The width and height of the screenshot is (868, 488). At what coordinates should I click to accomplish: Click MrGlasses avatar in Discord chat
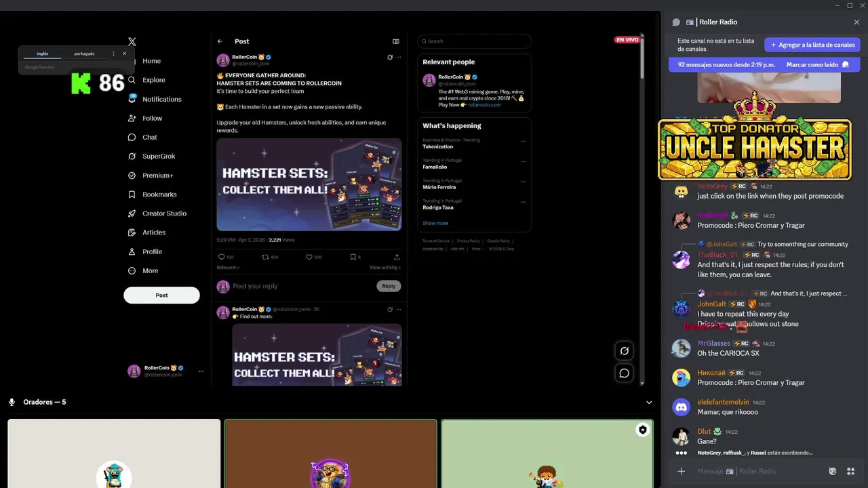(681, 348)
